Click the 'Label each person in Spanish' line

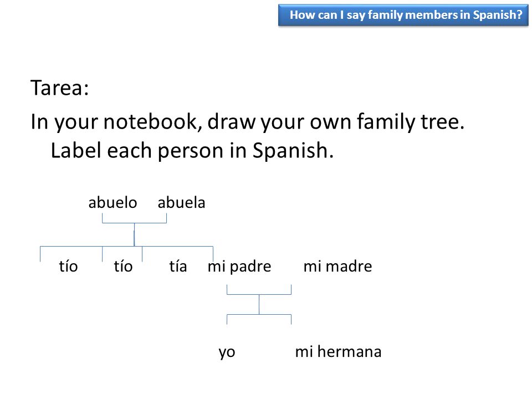(x=192, y=150)
